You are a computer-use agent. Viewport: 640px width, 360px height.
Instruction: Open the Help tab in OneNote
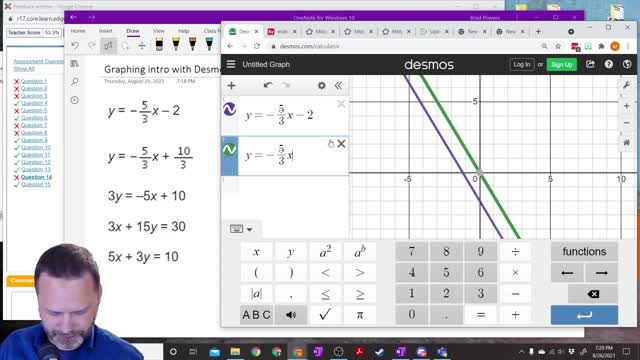coord(183,31)
